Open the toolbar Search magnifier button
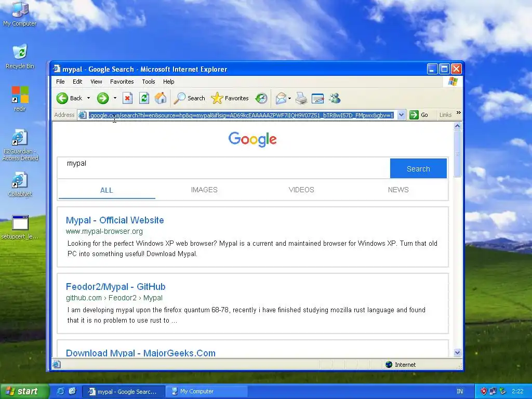This screenshot has width=532, height=399. point(189,98)
